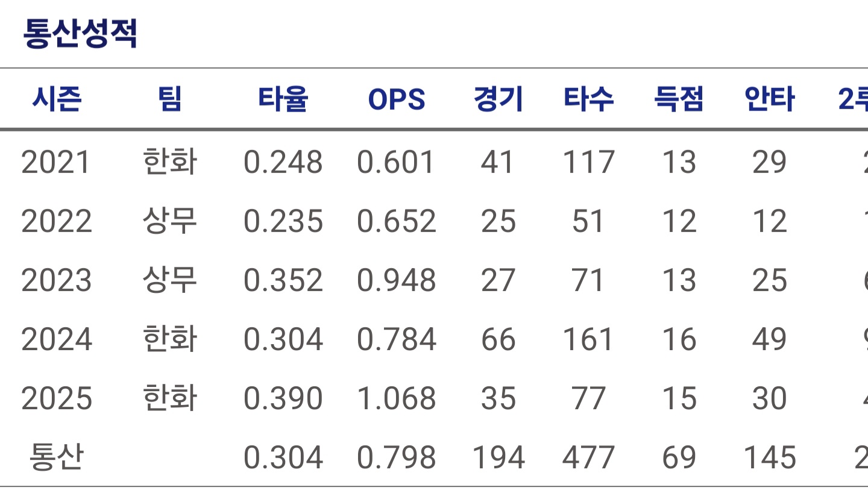The width and height of the screenshot is (868, 493).
Task: Click the 시즌 column header
Action: 57,99
